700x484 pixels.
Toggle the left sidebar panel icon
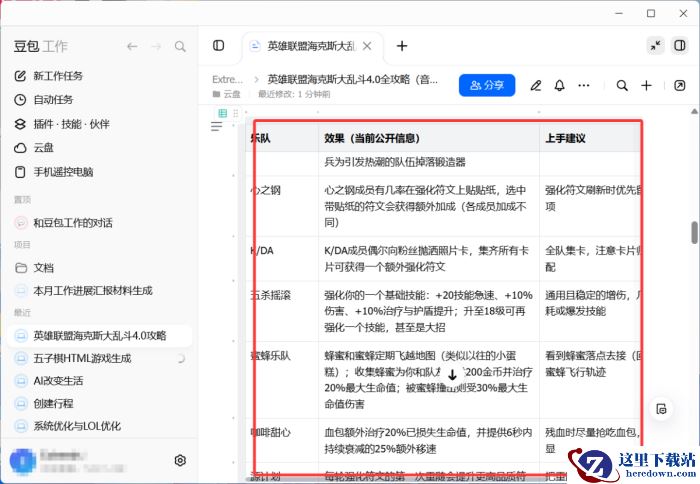click(218, 46)
